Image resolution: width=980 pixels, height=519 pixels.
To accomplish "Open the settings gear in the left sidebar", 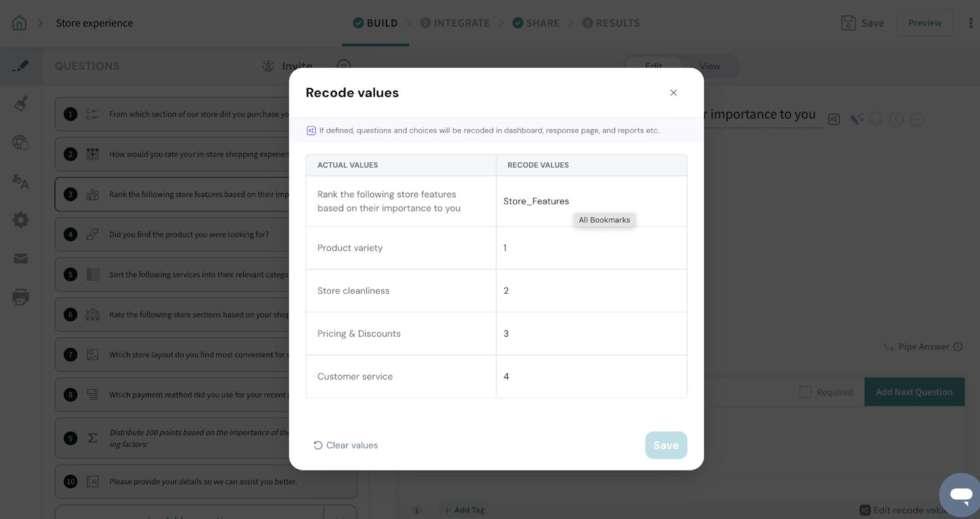I will (21, 220).
